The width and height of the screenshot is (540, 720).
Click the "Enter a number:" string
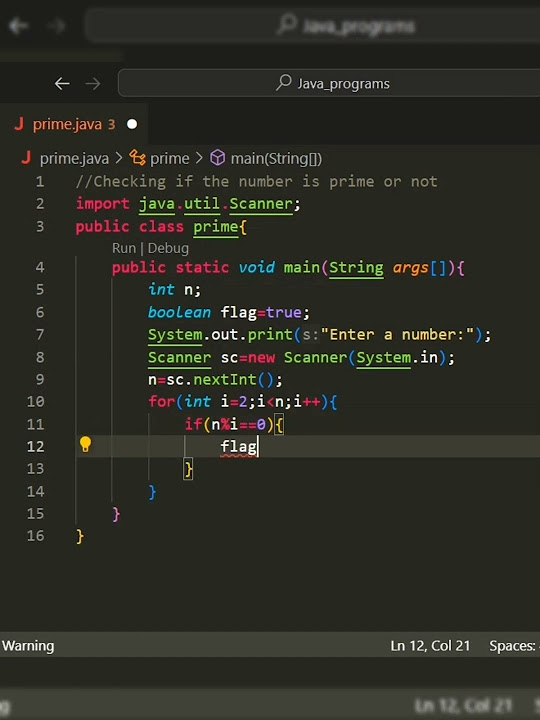coord(397,334)
